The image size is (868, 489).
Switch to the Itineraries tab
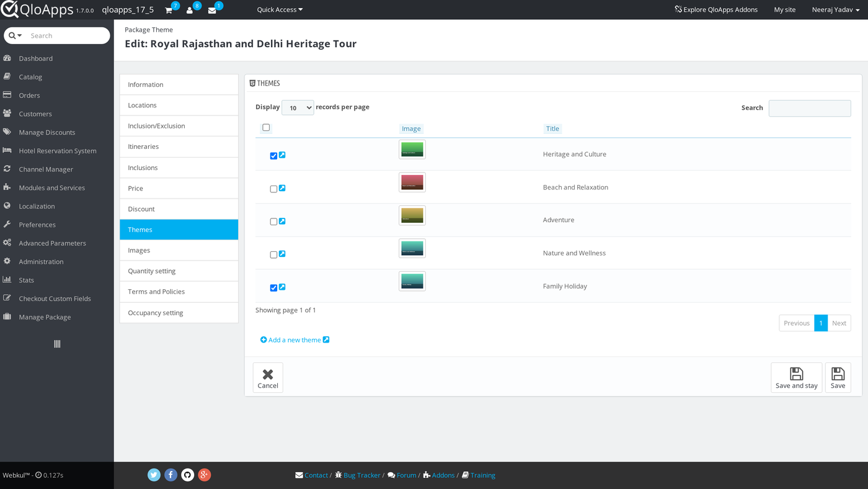pyautogui.click(x=179, y=146)
